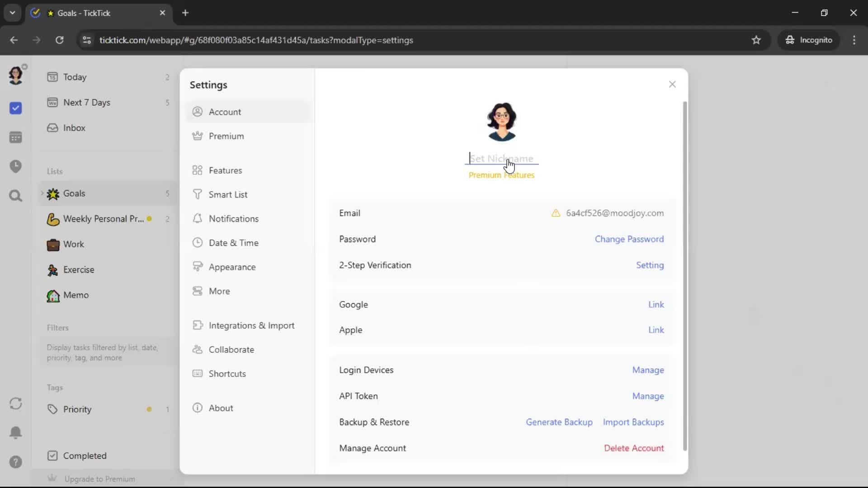Open the Chrome three-dot menu

[854, 40]
